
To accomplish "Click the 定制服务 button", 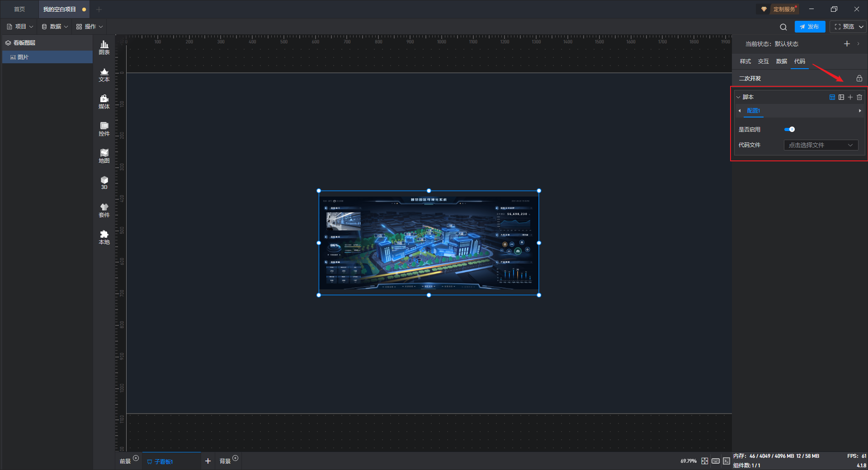I will point(779,9).
